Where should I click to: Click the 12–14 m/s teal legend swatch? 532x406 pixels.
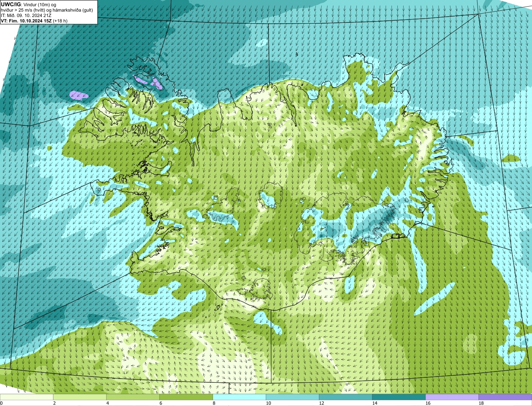coord(346,397)
